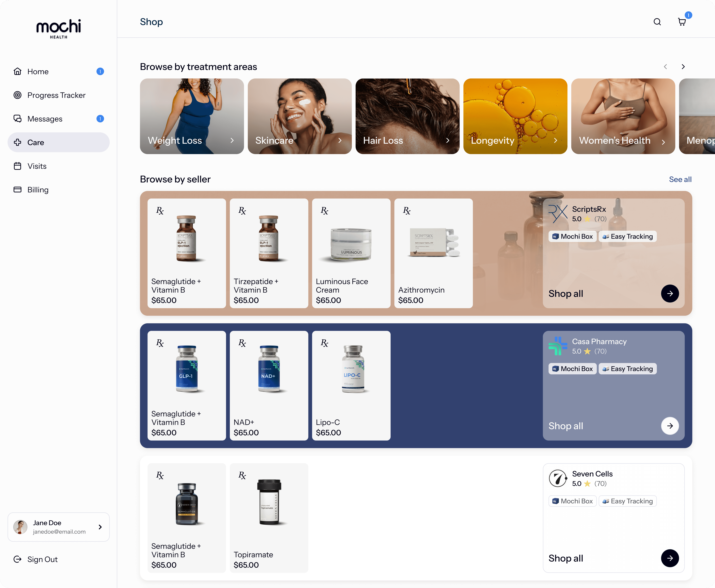Click the ScriptsRx seller logo
Screen dimensions: 715x588
[x=558, y=214]
